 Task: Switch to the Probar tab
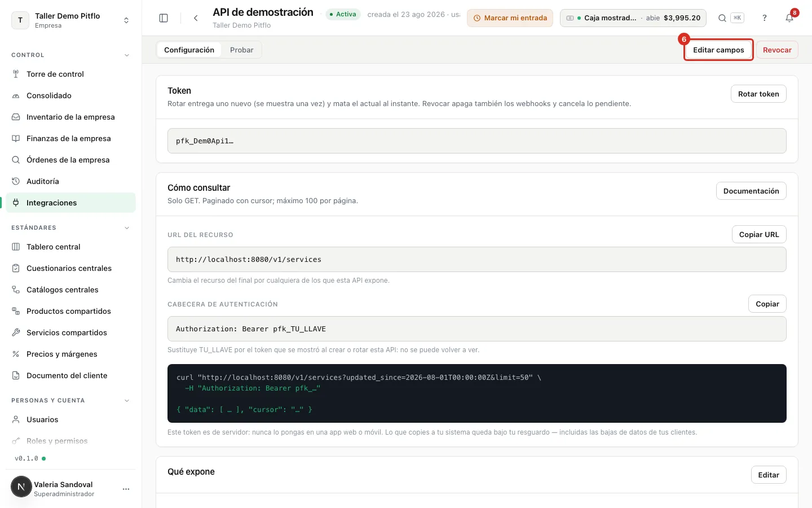(241, 50)
